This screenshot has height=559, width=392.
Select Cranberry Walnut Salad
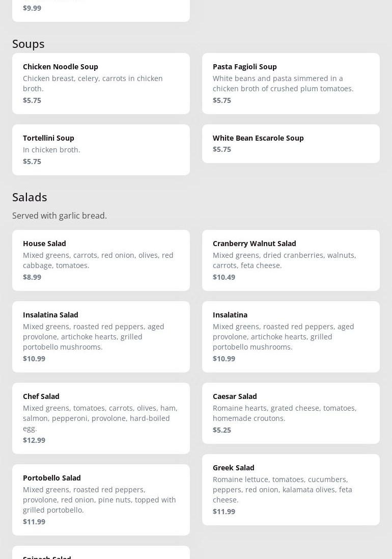tap(291, 260)
